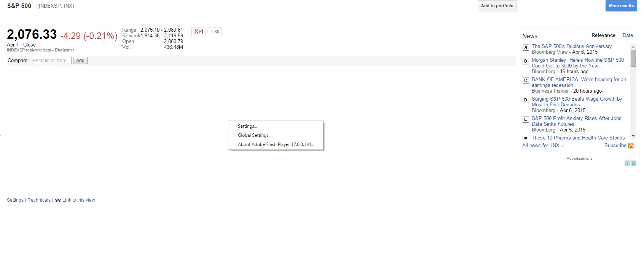Click the index price 2,076.33
This screenshot has height=263, width=644.
[32, 35]
